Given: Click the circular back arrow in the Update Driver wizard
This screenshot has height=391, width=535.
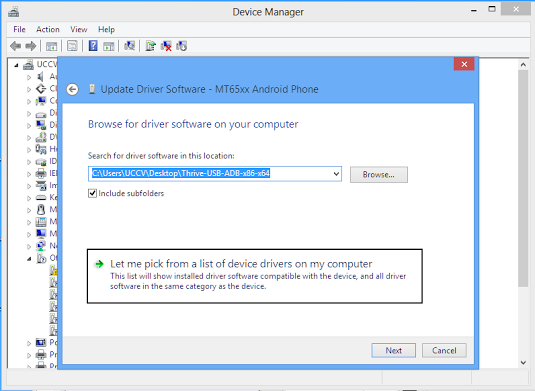Looking at the screenshot, I should (72, 89).
